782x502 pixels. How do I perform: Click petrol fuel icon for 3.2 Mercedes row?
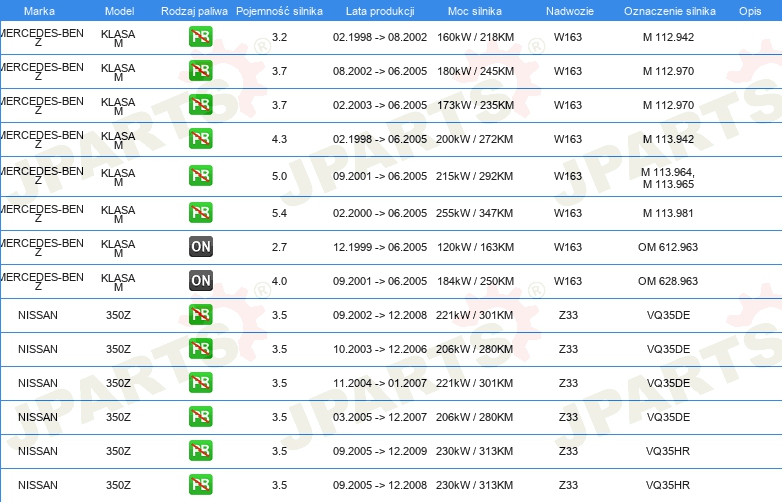[200, 37]
